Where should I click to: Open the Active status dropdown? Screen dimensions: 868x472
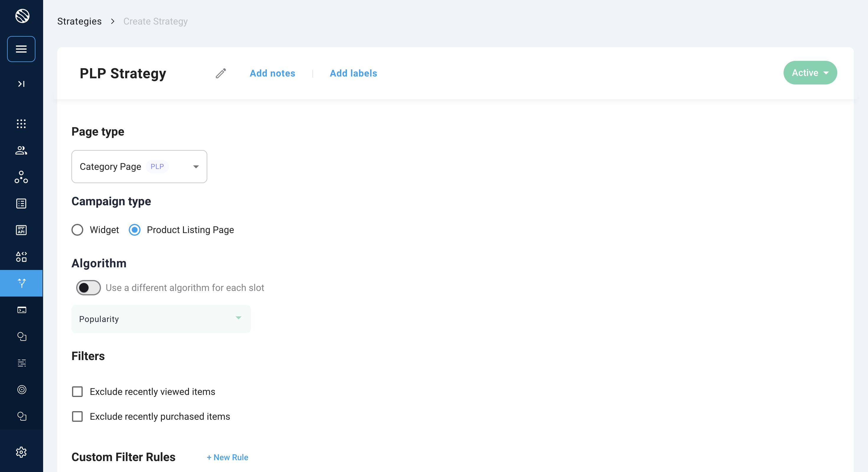coord(810,73)
